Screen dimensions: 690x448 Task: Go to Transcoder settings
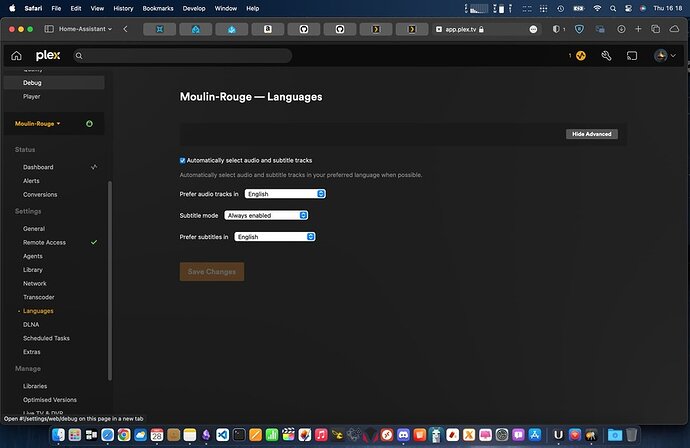[x=39, y=297]
